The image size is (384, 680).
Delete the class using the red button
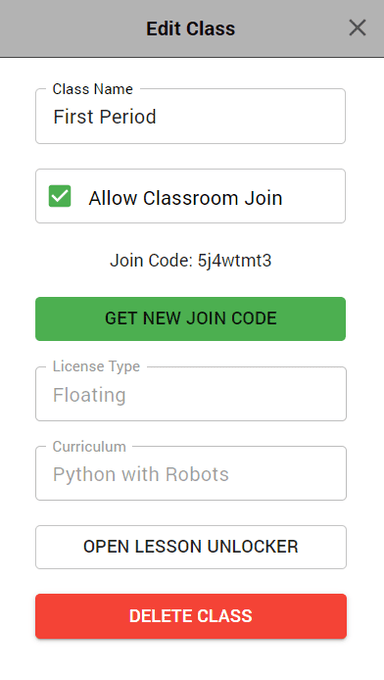tap(191, 616)
